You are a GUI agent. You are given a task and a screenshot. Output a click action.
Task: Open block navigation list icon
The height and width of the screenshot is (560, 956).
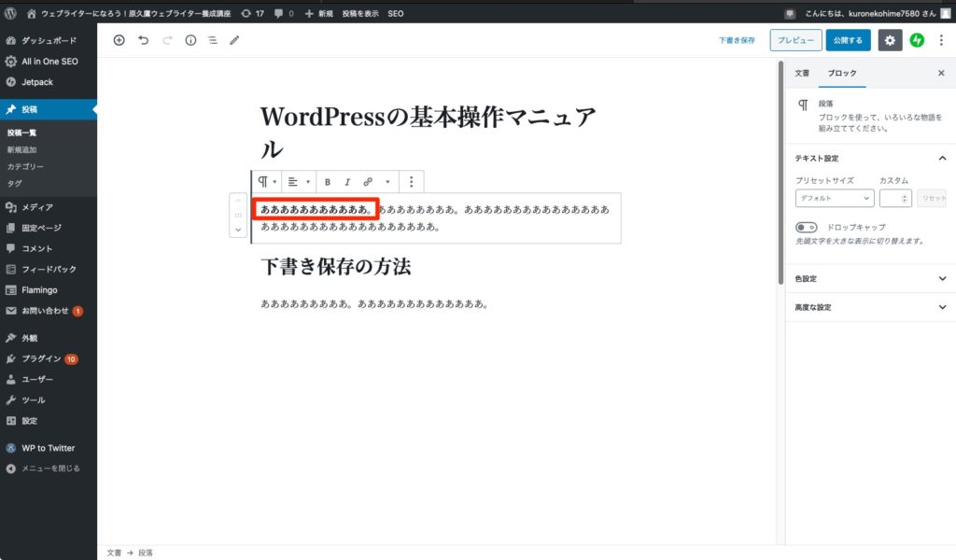[x=212, y=40]
